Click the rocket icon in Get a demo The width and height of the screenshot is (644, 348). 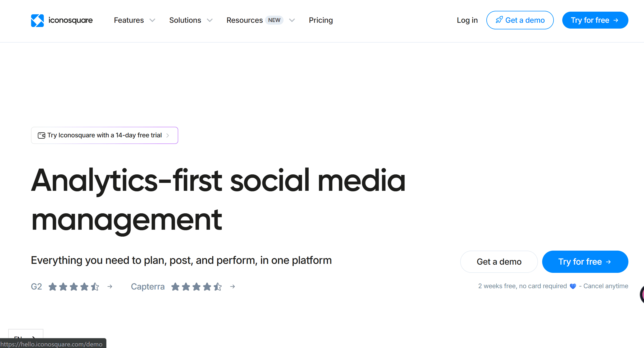(x=499, y=20)
